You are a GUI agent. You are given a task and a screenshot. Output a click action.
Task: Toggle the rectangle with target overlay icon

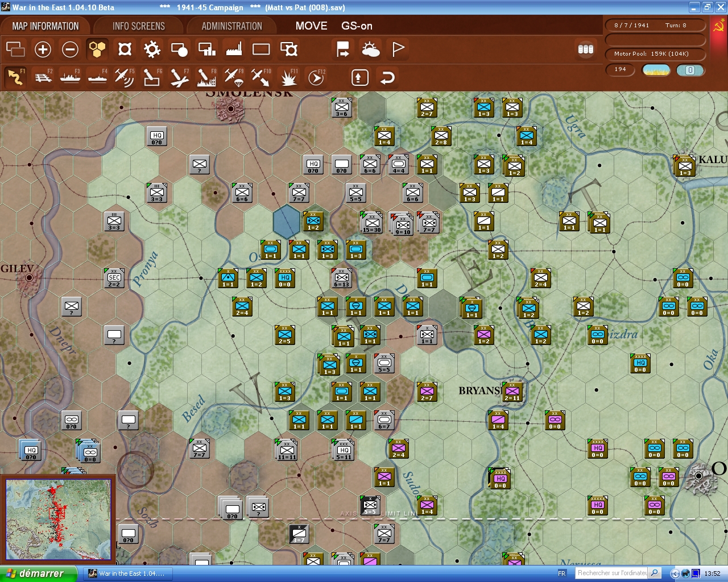click(289, 49)
